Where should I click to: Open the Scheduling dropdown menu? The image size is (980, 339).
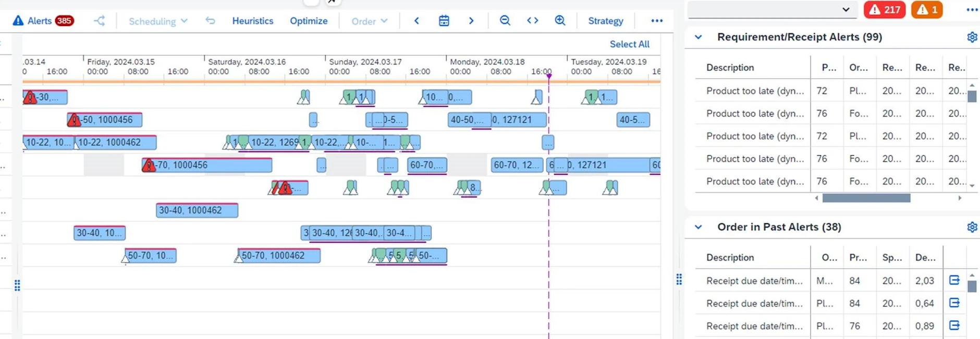click(x=157, y=21)
